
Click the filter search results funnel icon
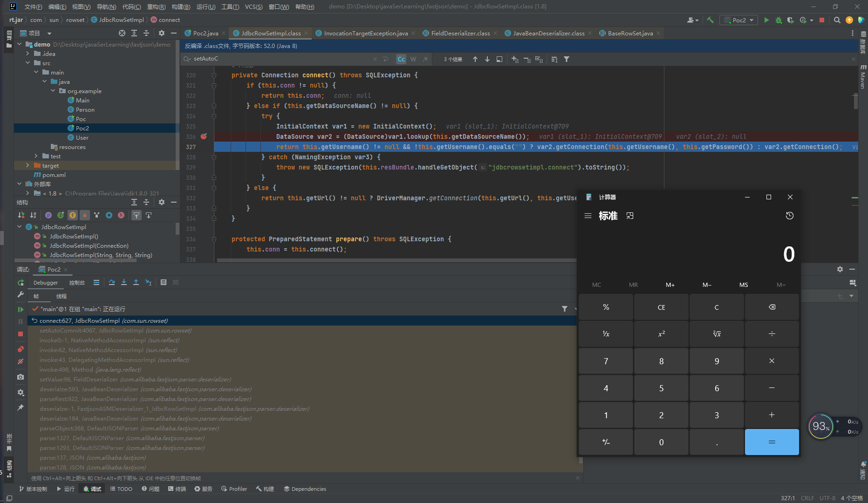click(x=567, y=59)
